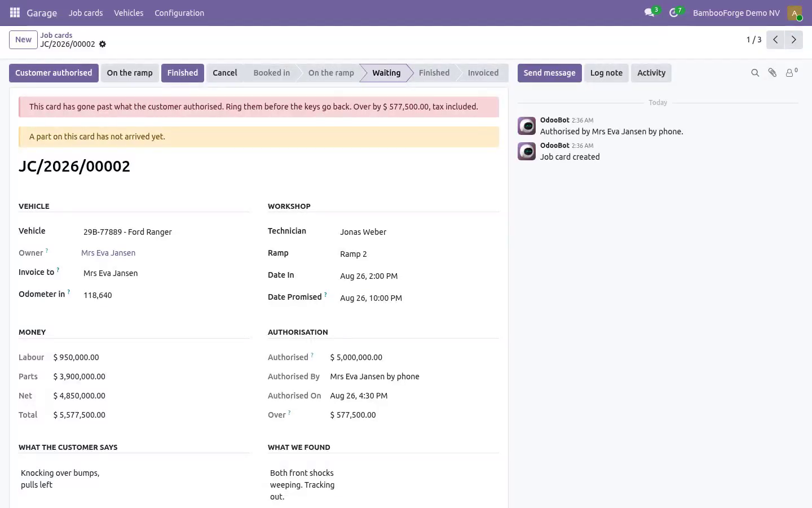Click the Labour value $ 950,000.00
The width and height of the screenshot is (812, 508).
pos(76,357)
